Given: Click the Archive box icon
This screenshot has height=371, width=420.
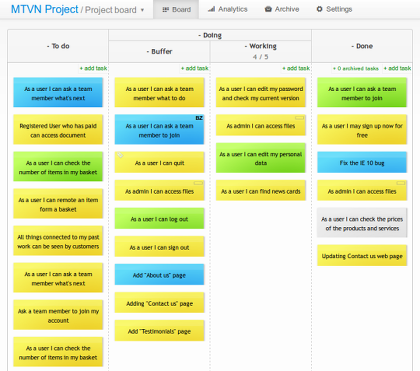Looking at the screenshot, I should (268, 9).
